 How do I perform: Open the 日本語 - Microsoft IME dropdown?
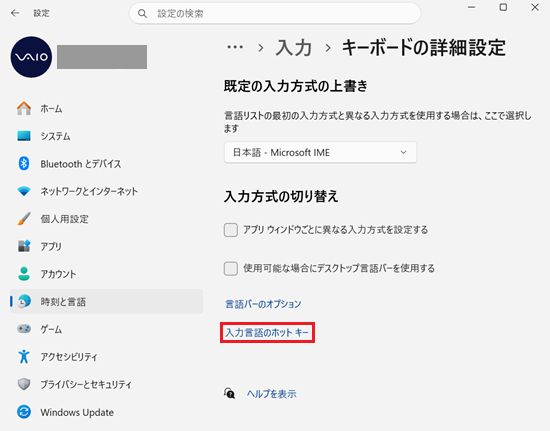tap(320, 153)
